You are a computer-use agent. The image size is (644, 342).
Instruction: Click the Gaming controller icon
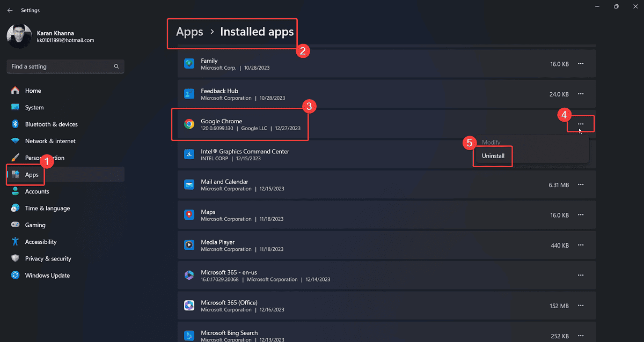click(15, 225)
